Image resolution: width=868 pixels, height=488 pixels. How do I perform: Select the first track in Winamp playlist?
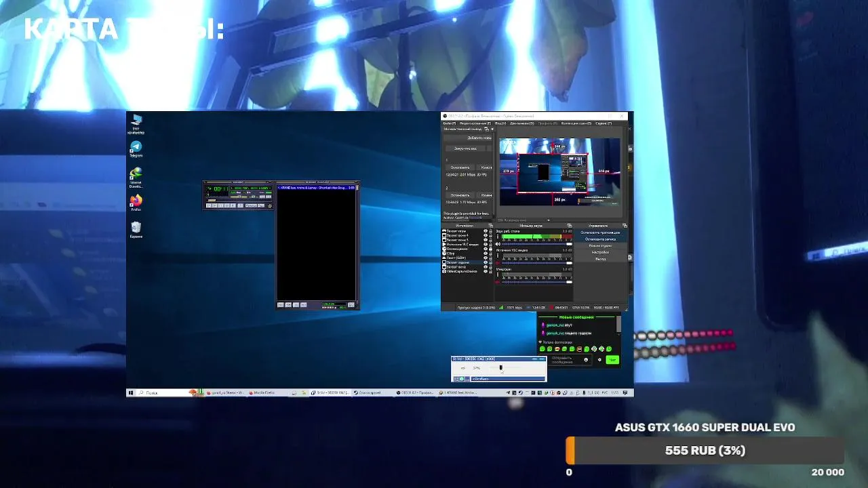[316, 188]
